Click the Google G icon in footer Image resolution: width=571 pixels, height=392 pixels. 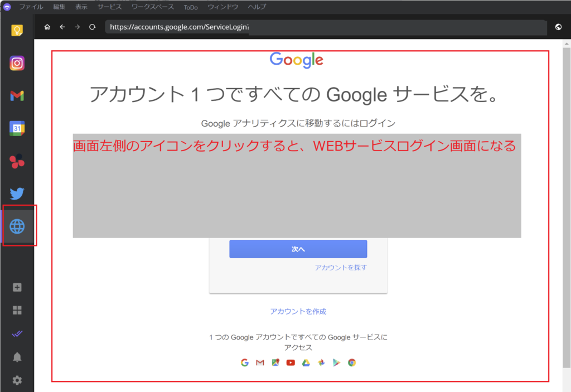pyautogui.click(x=245, y=362)
